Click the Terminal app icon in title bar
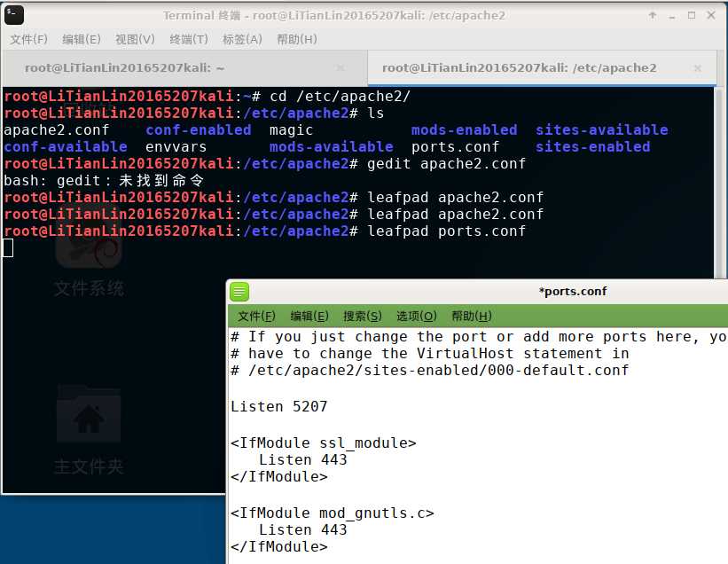The image size is (728, 564). coord(14,15)
